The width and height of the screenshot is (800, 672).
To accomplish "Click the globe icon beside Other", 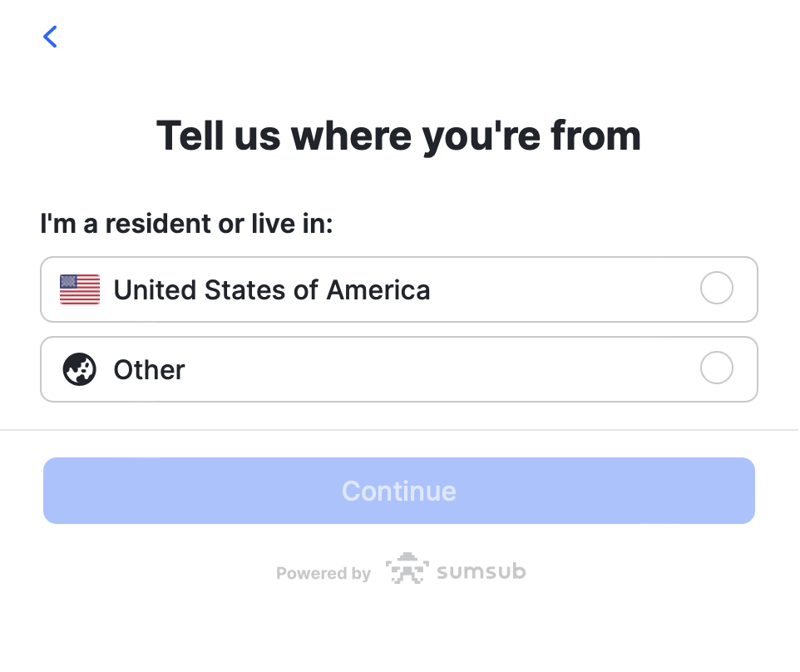I will point(80,369).
